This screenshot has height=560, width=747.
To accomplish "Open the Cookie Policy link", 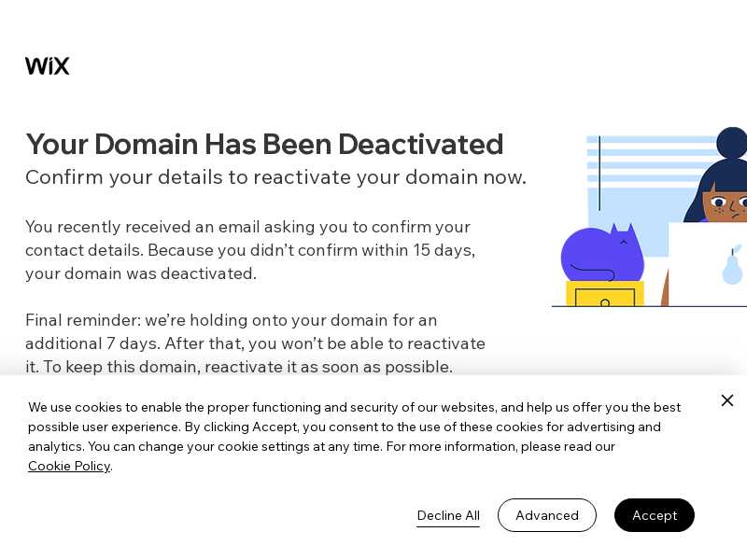I will [69, 466].
